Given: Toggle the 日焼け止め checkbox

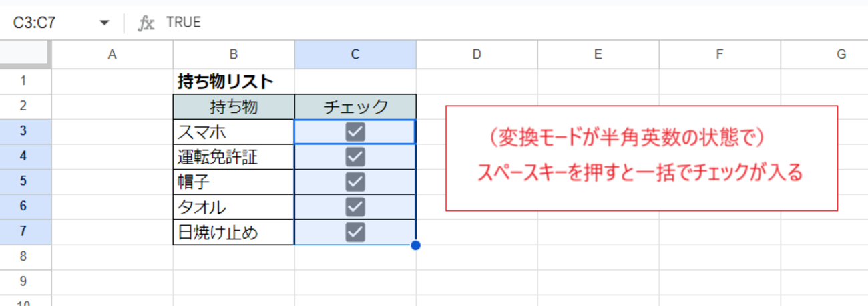Looking at the screenshot, I should click(355, 232).
